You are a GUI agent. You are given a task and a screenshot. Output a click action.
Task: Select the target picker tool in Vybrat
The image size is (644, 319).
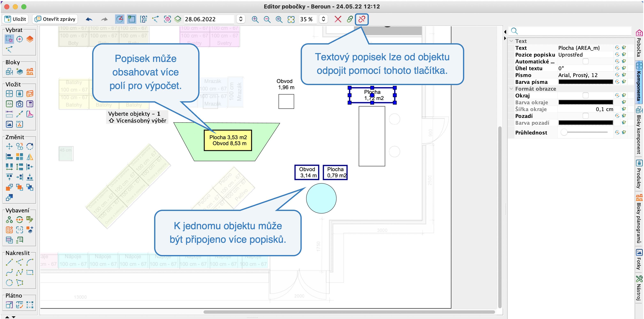[x=19, y=39]
